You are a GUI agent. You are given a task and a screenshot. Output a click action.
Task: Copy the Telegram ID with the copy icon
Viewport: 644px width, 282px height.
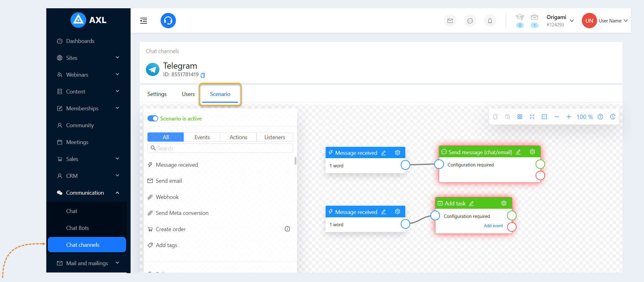point(203,75)
